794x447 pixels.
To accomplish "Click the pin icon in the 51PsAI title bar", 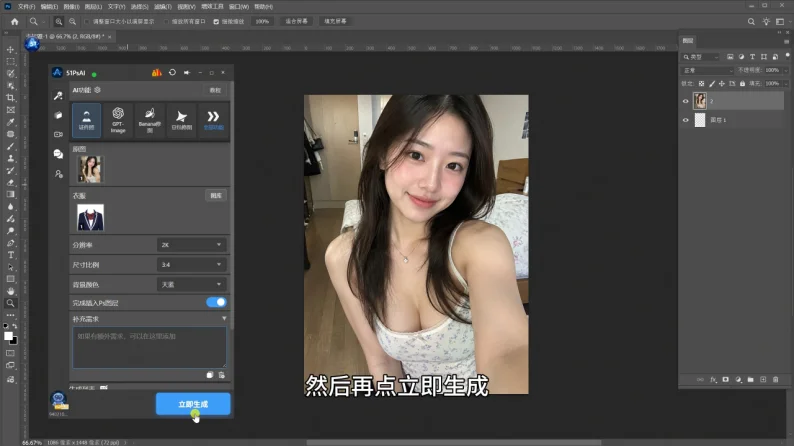I will coord(187,72).
